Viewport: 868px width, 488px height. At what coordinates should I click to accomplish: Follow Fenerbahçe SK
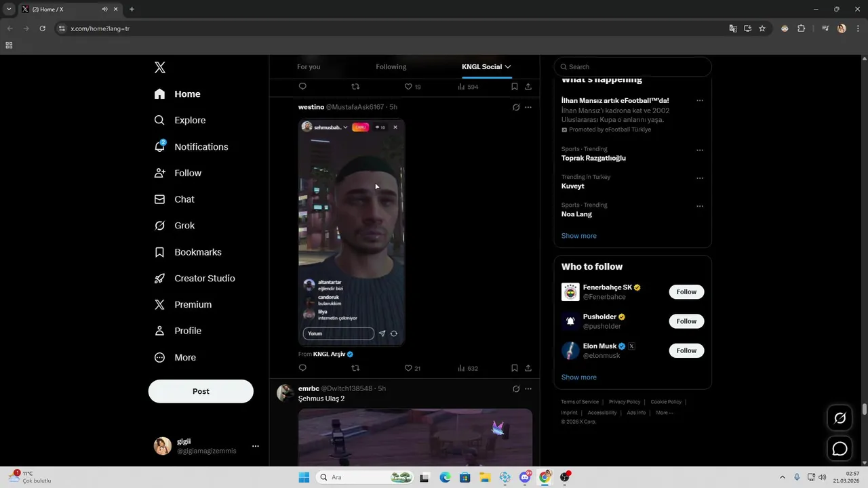pyautogui.click(x=686, y=292)
